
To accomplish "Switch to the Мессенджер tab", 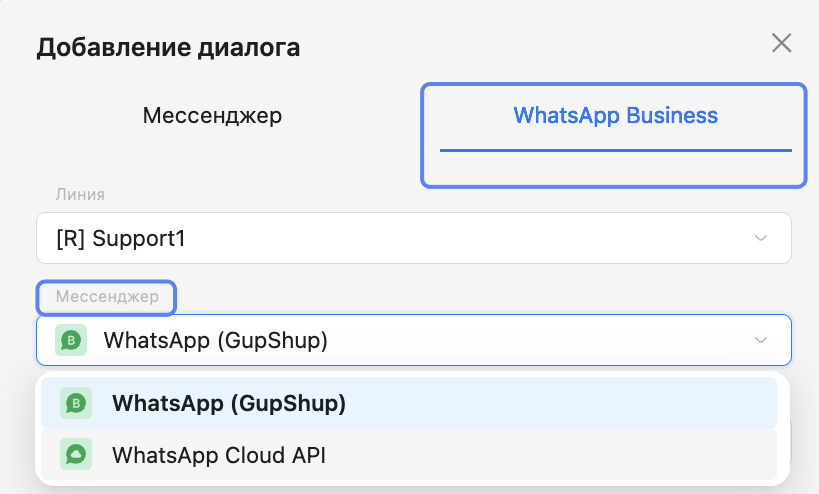I will [212, 116].
